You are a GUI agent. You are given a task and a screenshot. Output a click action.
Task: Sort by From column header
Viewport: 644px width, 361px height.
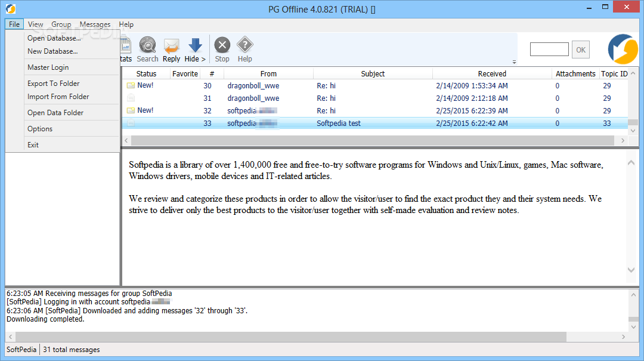(268, 73)
